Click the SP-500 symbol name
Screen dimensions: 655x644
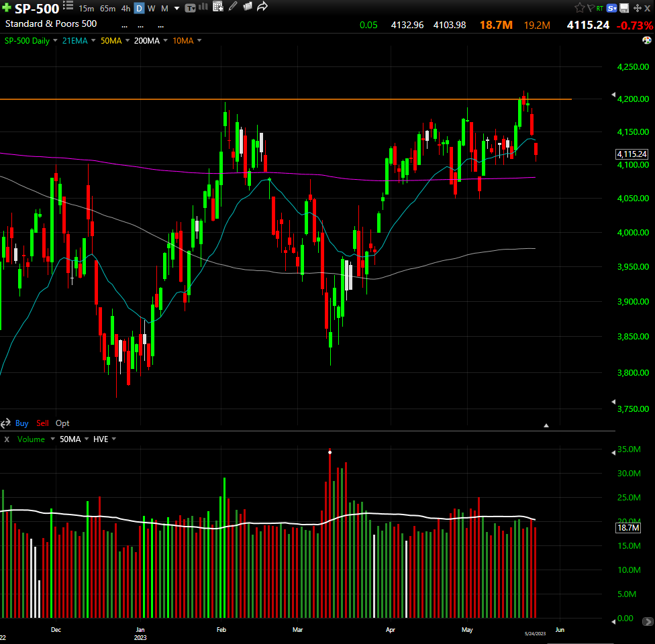click(x=37, y=9)
